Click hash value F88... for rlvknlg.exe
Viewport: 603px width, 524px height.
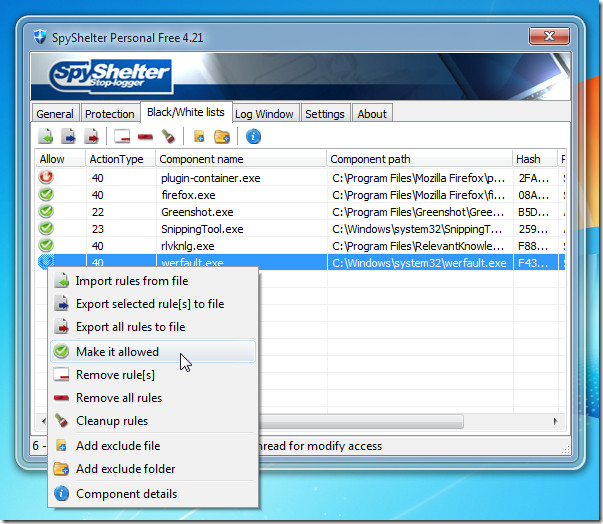tap(533, 246)
